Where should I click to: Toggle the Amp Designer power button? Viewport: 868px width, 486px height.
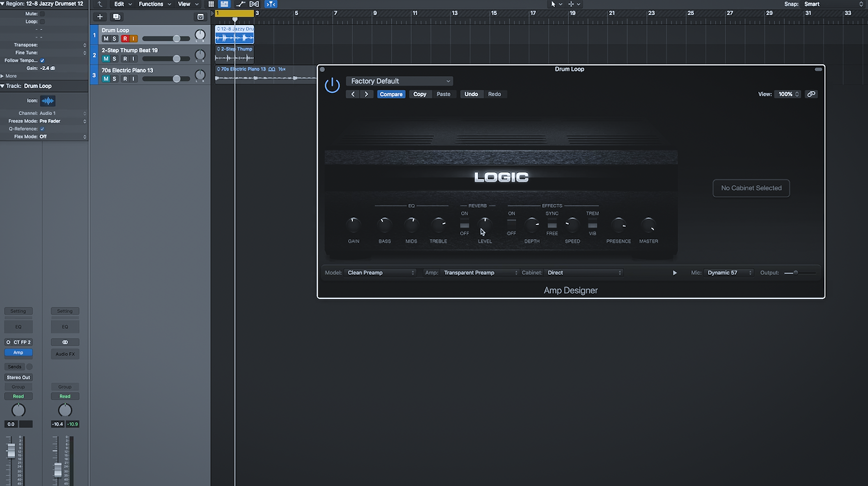click(332, 85)
